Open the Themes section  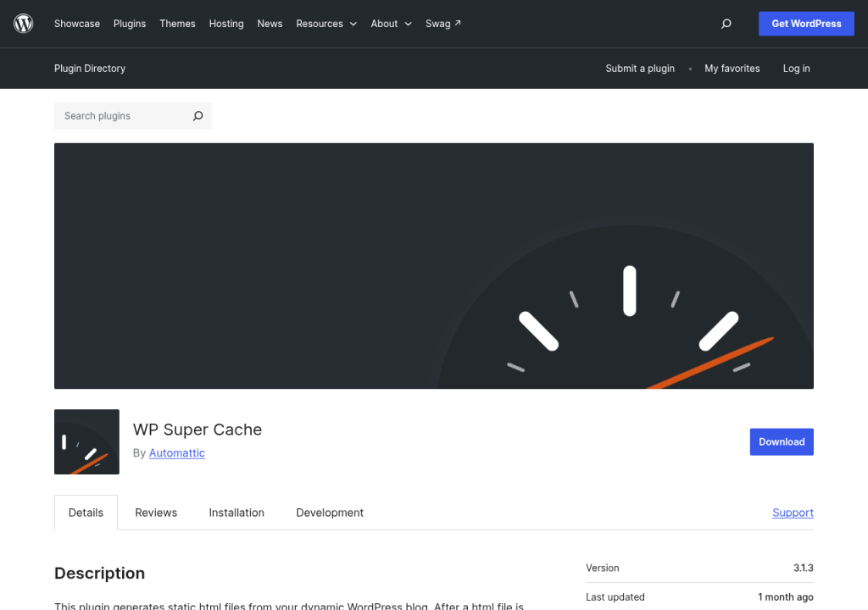click(177, 23)
